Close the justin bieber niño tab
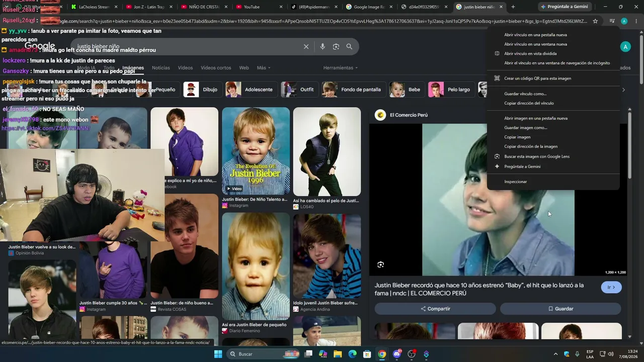The width and height of the screenshot is (644, 362). [x=501, y=7]
